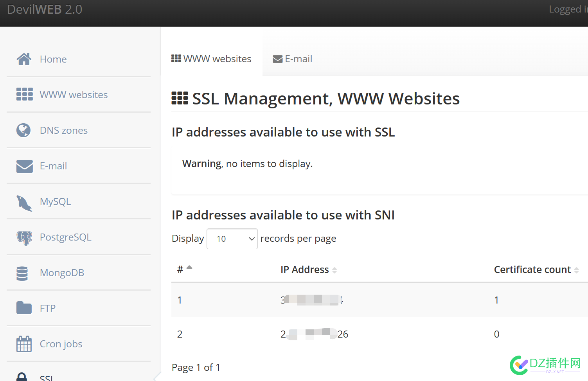Click the DevilWEB 2.0 brand title
Image resolution: width=588 pixels, height=381 pixels.
click(45, 9)
